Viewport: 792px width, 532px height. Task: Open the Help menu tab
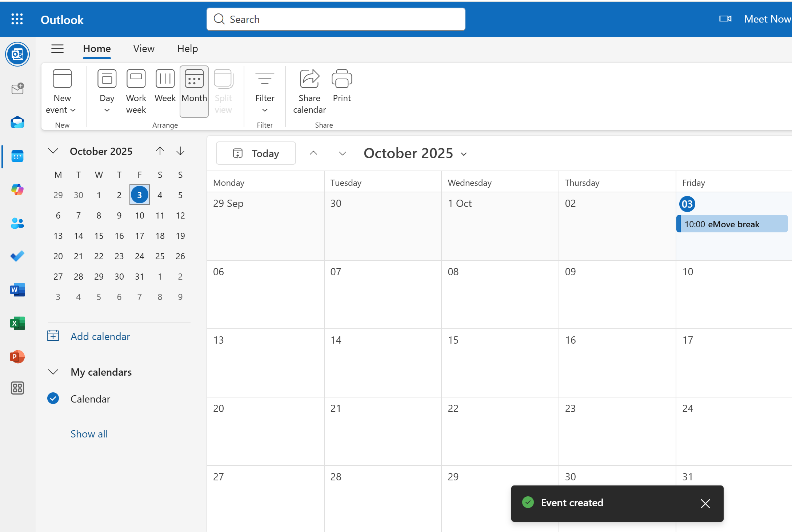(187, 48)
